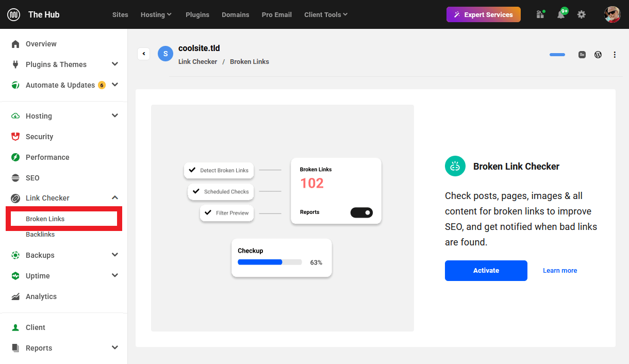Screen dimensions: 629x364
Task: Click the Automate & Updates icon
Action: coord(15,85)
